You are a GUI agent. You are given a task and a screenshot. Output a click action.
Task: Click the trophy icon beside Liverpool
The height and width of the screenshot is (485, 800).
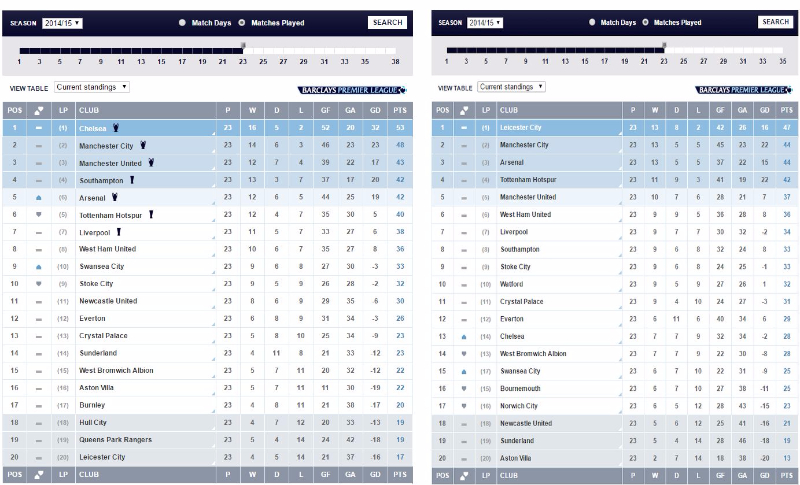pyautogui.click(x=118, y=231)
